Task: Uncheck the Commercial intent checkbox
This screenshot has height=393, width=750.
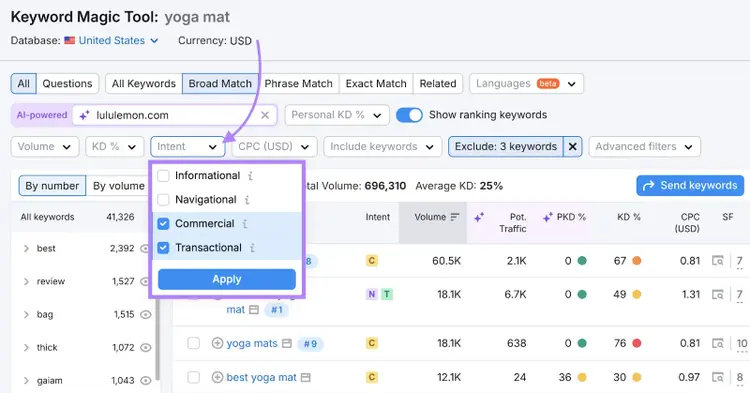Action: pos(164,224)
